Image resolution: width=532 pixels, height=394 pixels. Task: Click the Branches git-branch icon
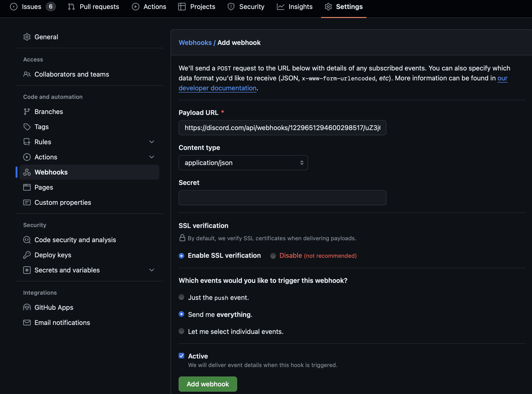pos(27,112)
